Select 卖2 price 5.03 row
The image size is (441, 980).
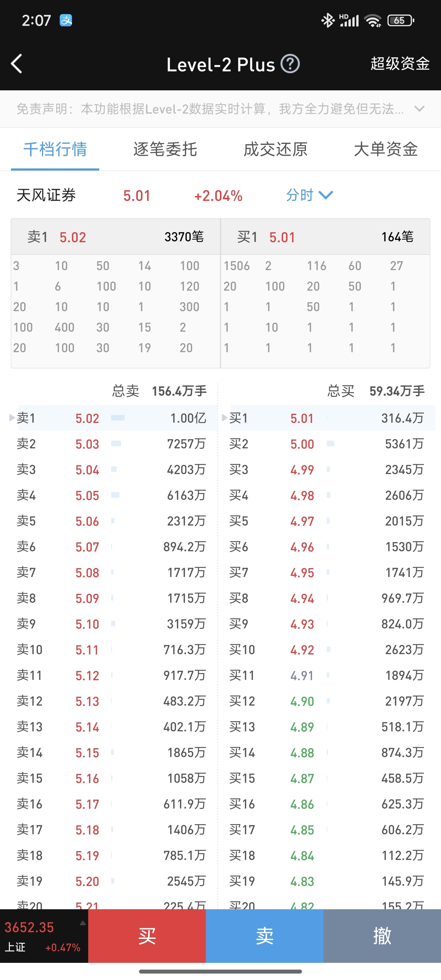pos(111,443)
